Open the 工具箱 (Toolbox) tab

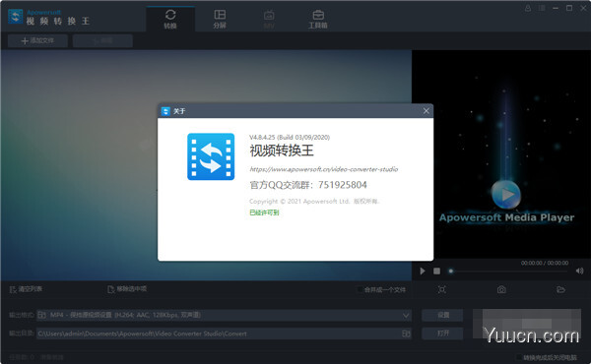pyautogui.click(x=318, y=19)
